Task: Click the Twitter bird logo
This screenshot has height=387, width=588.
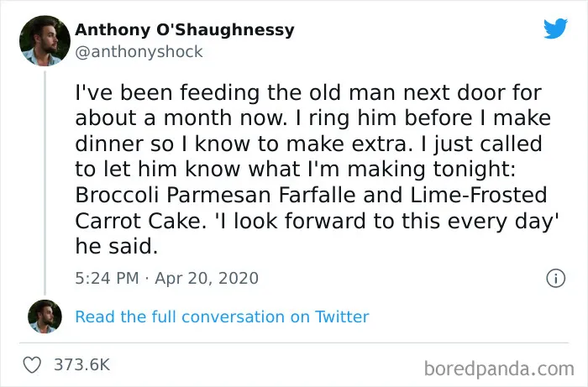Action: (x=556, y=29)
